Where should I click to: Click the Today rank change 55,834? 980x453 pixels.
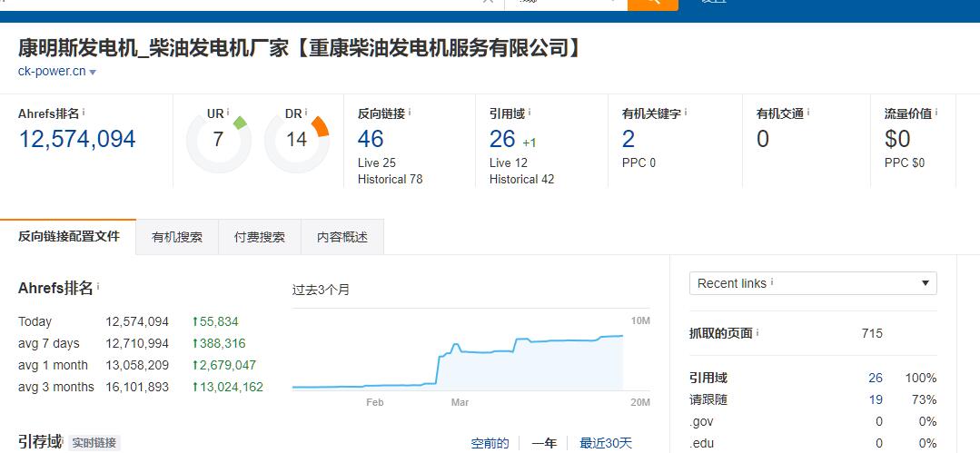coord(215,321)
